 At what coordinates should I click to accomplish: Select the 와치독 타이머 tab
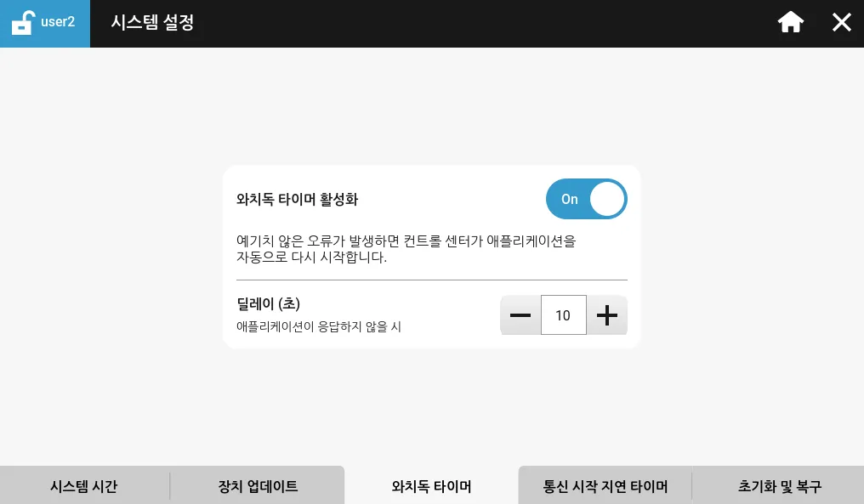[431, 487]
